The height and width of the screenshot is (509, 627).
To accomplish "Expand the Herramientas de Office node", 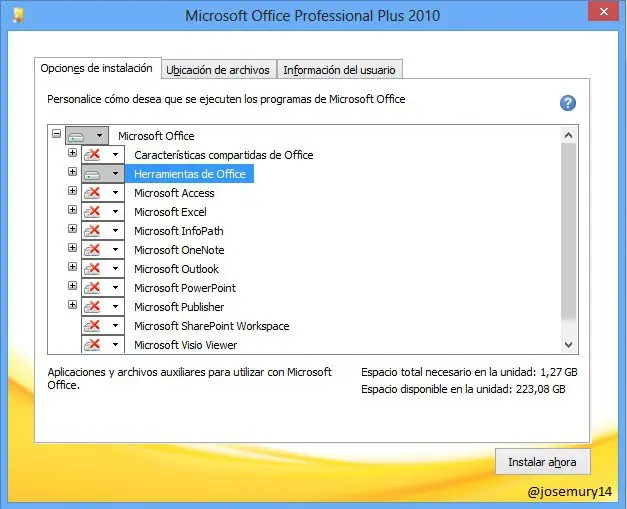I will (72, 172).
